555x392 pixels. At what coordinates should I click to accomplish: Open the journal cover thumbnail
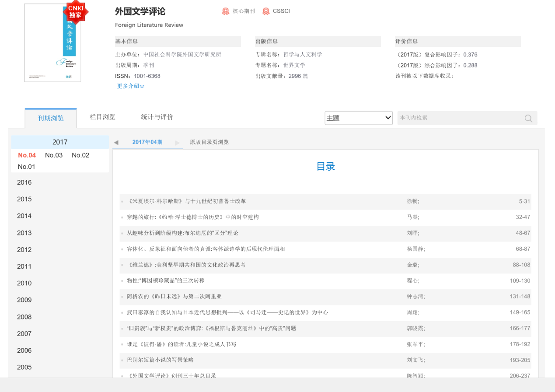52,44
